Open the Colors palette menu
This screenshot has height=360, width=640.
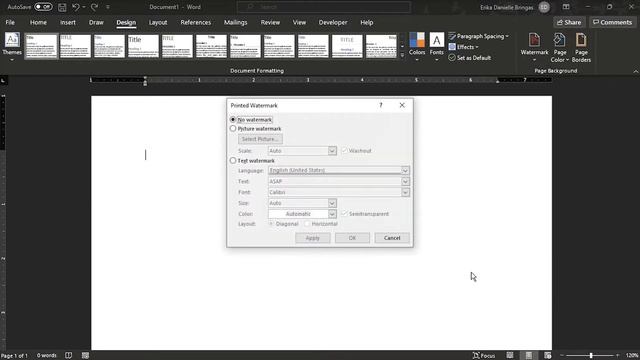point(417,47)
